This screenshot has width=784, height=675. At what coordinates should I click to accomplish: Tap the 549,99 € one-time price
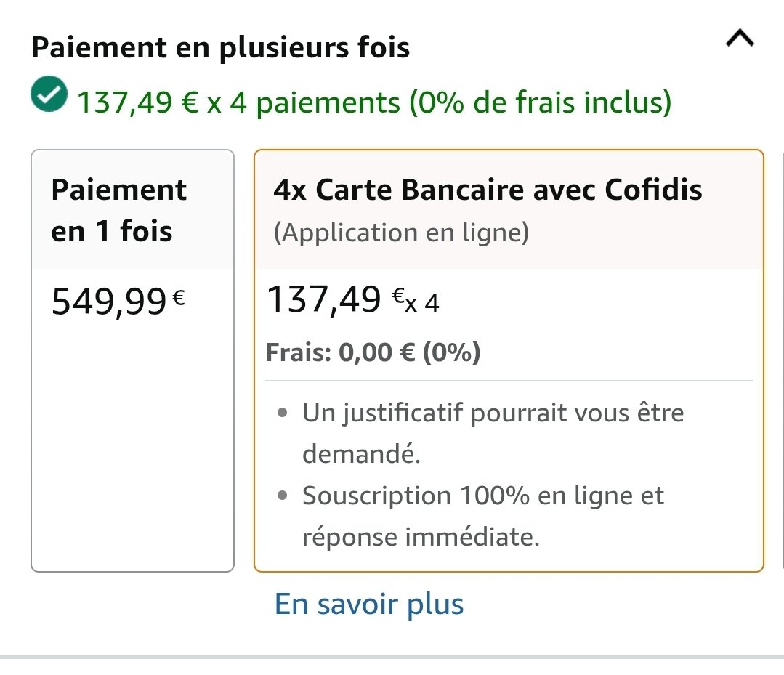[109, 302]
